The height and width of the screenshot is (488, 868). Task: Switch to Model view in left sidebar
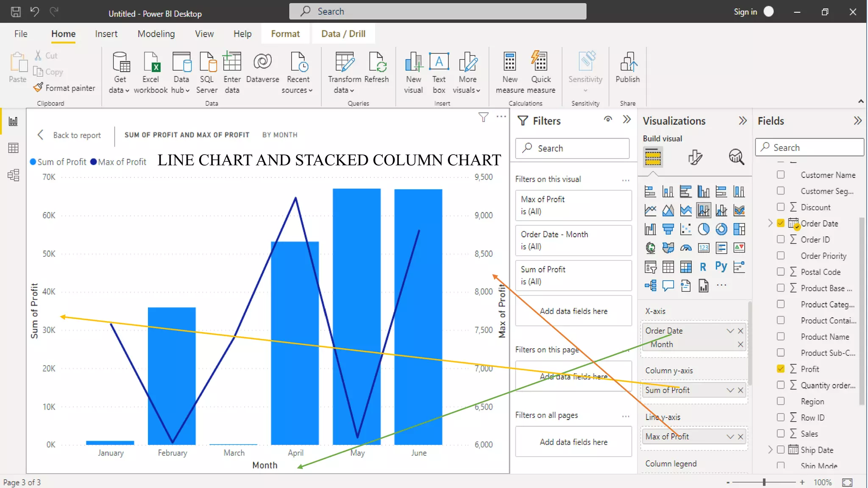point(14,175)
